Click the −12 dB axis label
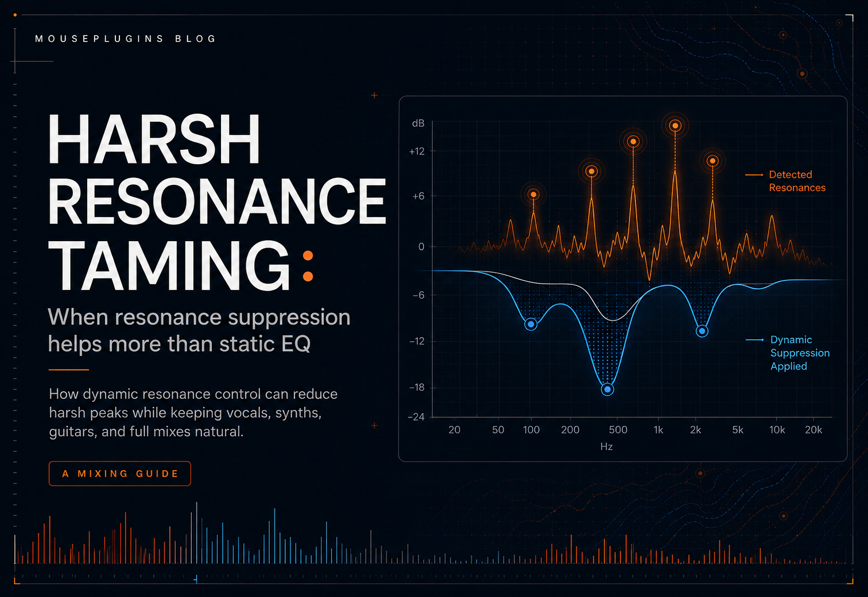The width and height of the screenshot is (868, 597). tap(417, 341)
